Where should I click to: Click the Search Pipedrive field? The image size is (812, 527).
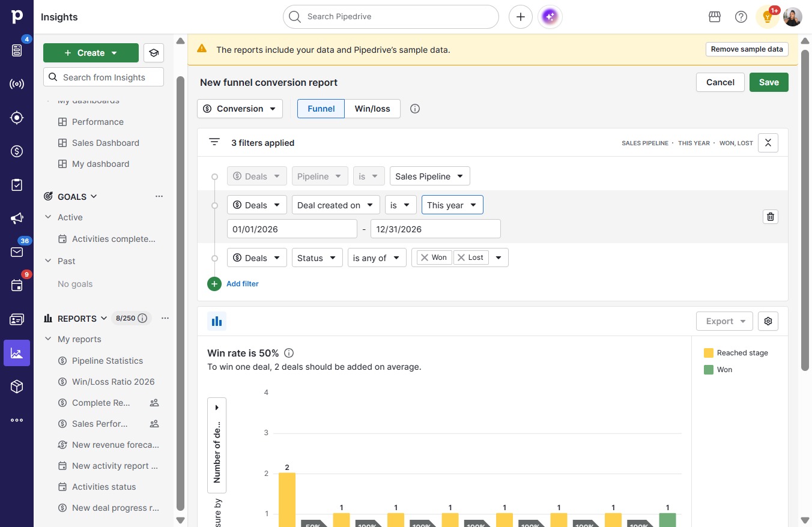391,17
